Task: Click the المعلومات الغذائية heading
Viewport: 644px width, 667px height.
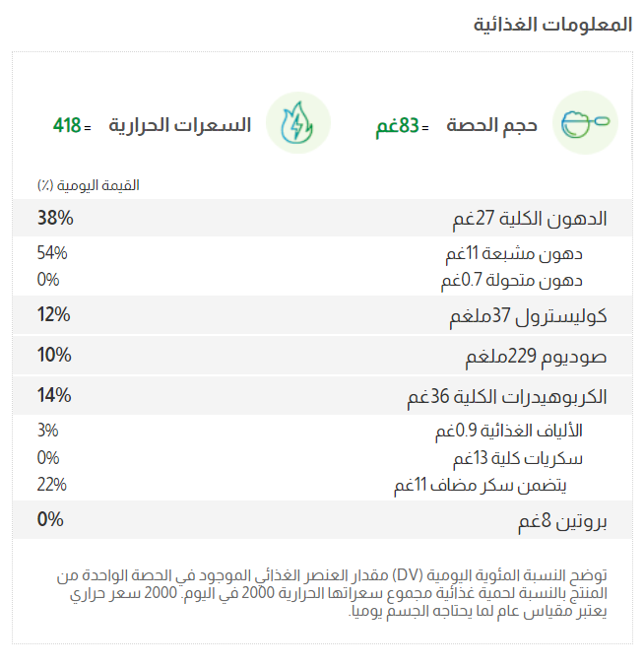Action: pyautogui.click(x=552, y=25)
